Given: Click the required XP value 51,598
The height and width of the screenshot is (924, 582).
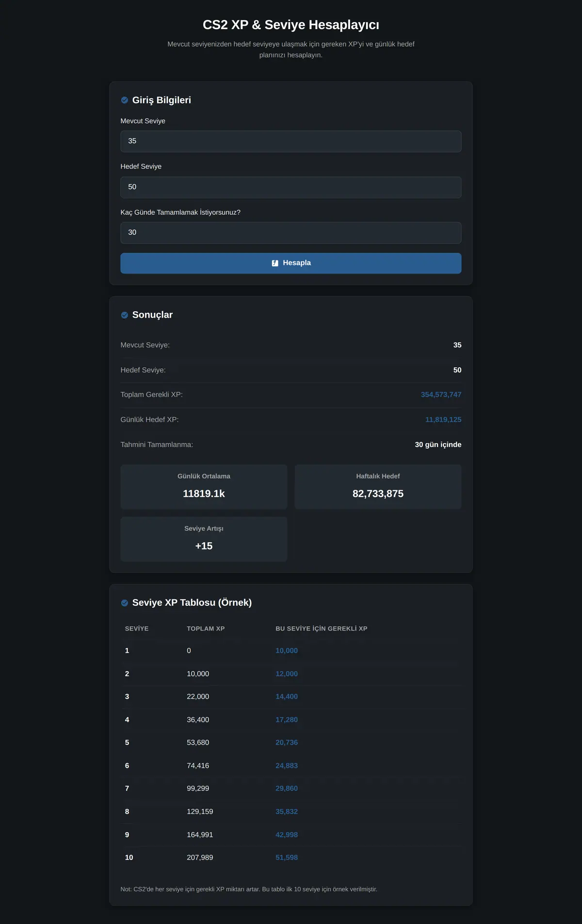Looking at the screenshot, I should coord(287,858).
